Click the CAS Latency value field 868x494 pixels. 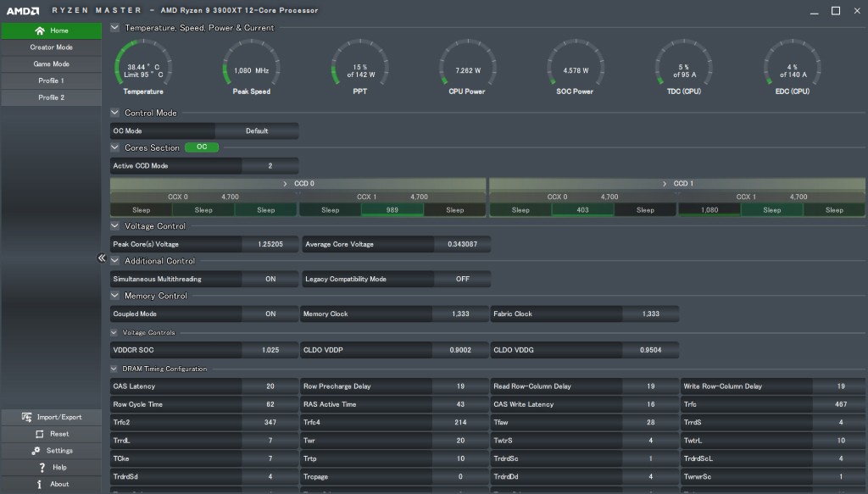point(270,386)
